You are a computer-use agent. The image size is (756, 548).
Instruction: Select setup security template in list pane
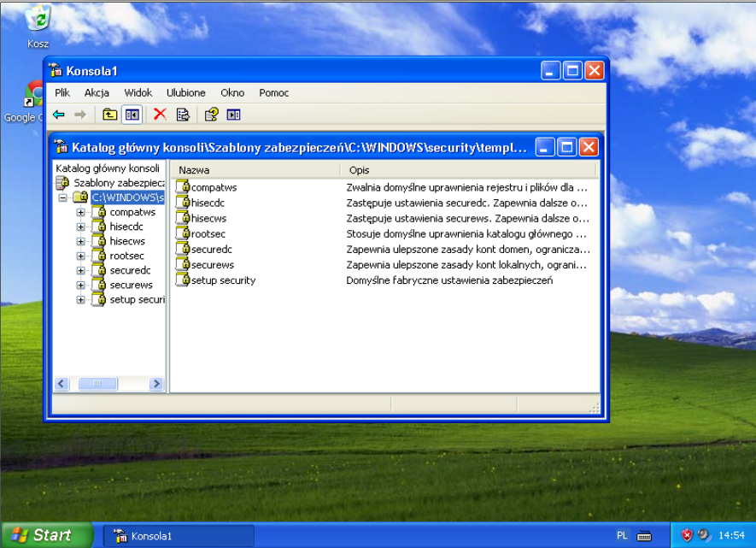point(223,280)
